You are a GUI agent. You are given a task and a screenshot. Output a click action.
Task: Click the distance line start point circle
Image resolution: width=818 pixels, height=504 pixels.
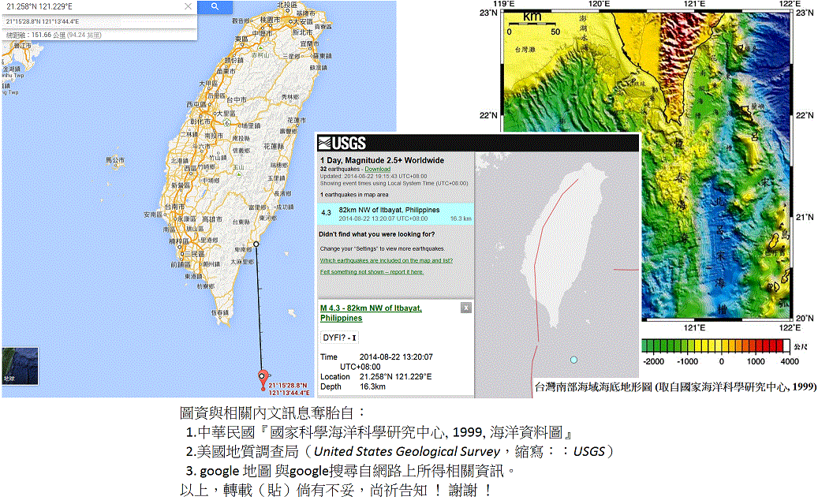click(x=256, y=245)
